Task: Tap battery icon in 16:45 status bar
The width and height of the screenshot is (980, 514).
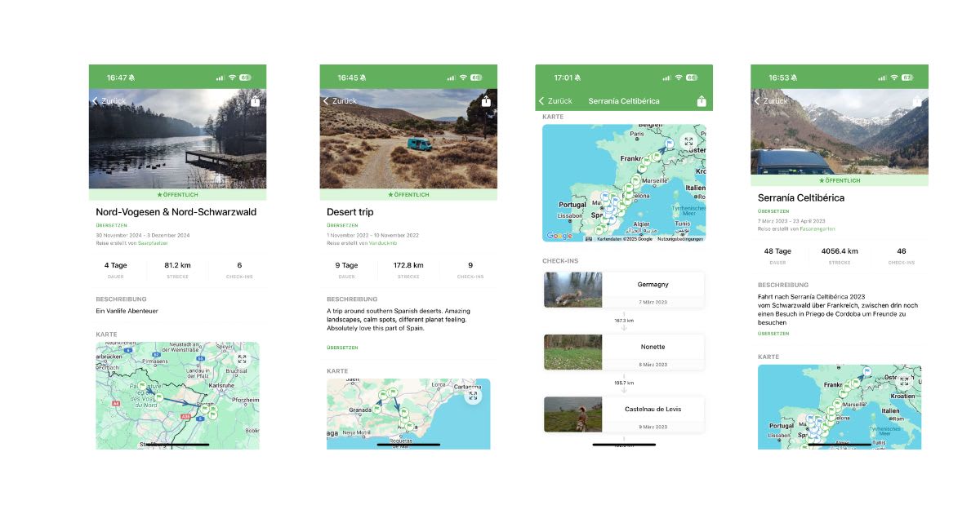Action: coord(476,78)
